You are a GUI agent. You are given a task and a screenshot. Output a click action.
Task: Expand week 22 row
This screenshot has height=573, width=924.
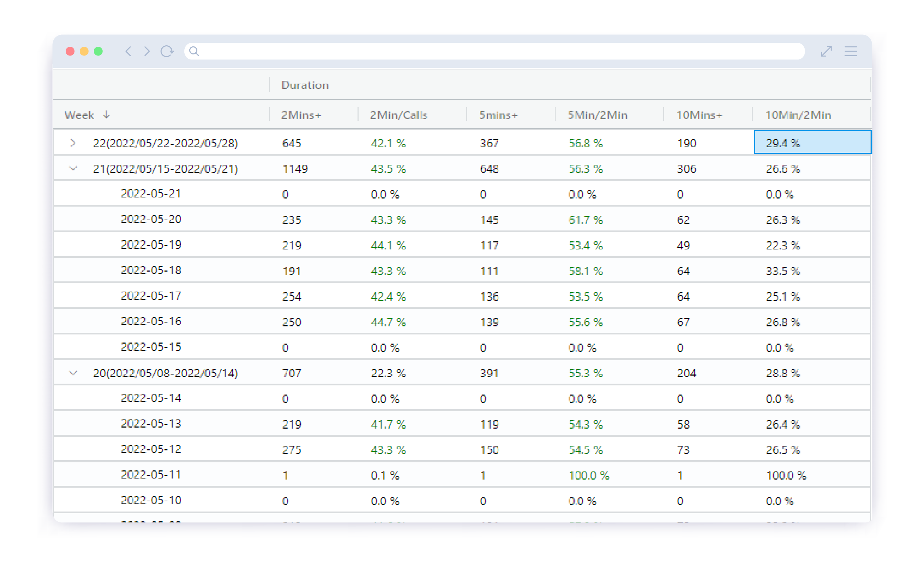click(x=73, y=143)
